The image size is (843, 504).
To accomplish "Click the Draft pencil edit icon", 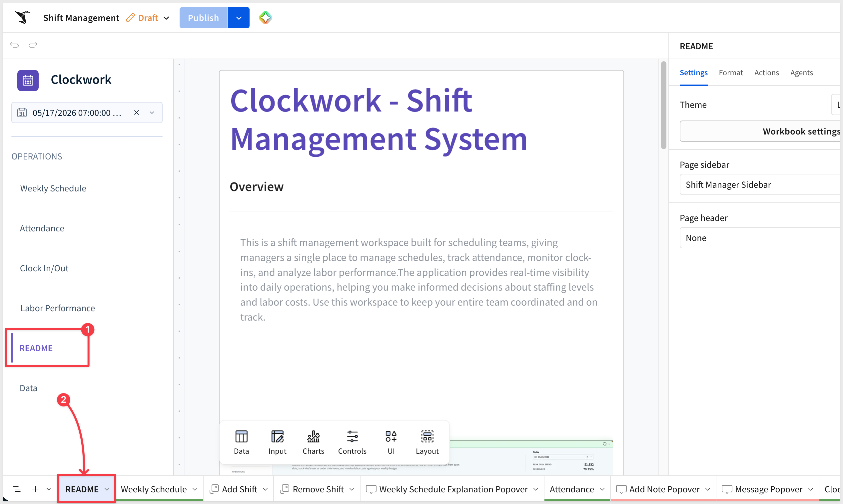I will [x=130, y=18].
